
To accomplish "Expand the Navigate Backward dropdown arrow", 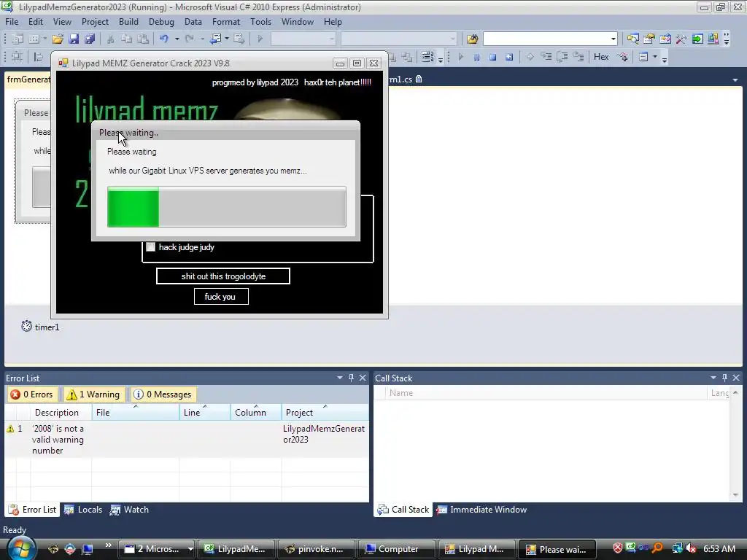I will click(x=227, y=39).
